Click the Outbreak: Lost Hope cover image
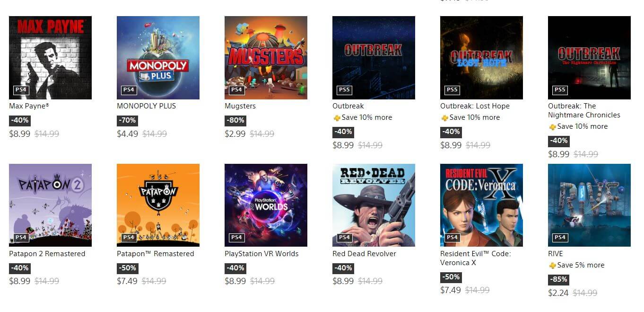This screenshot has height=312, width=644. coord(481,58)
